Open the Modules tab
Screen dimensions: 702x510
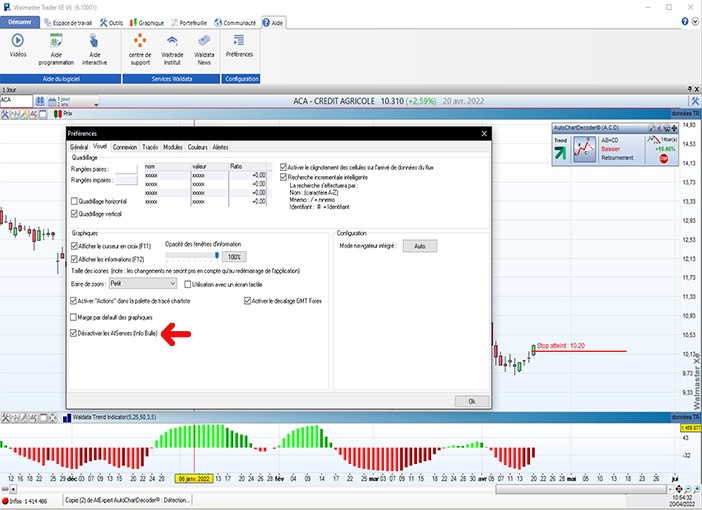173,147
